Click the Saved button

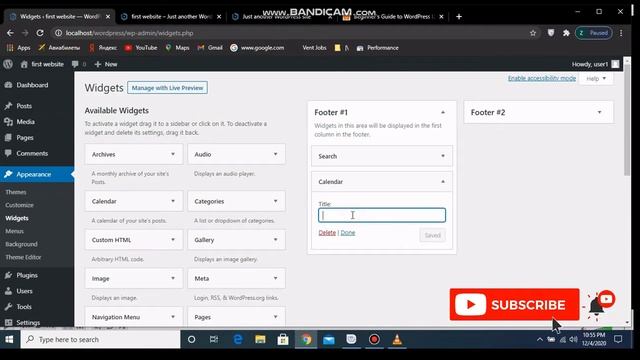432,235
